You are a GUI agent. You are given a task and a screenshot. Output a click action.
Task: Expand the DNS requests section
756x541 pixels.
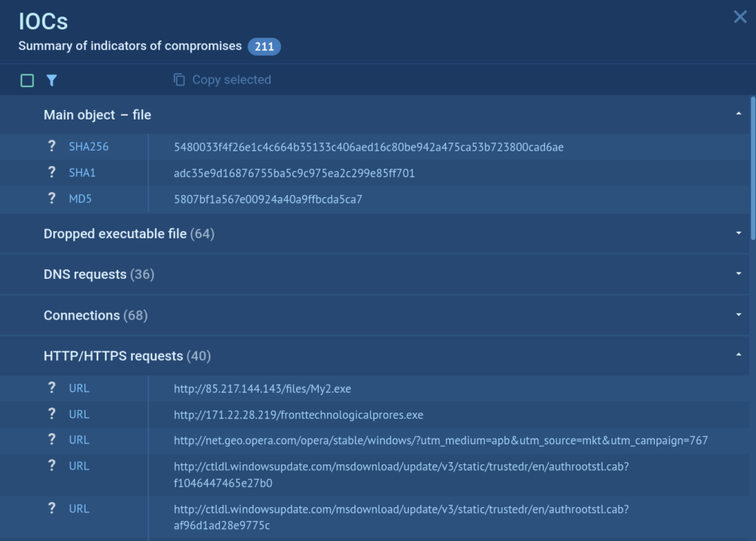[x=738, y=275]
